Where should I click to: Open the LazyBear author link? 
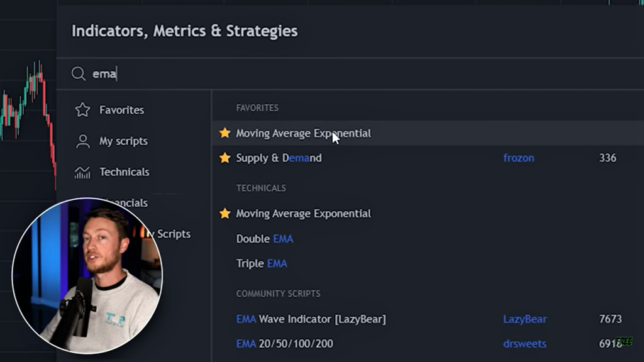(525, 319)
